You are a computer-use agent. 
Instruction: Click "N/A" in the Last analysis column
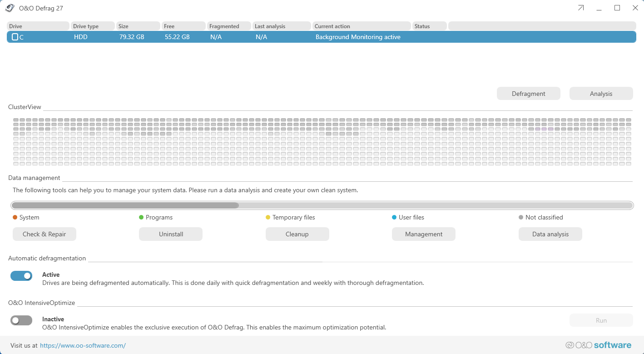coord(262,37)
